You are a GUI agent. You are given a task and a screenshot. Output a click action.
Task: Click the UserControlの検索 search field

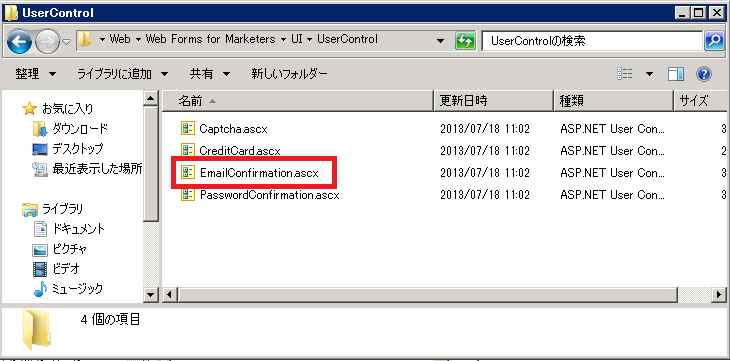click(x=592, y=41)
